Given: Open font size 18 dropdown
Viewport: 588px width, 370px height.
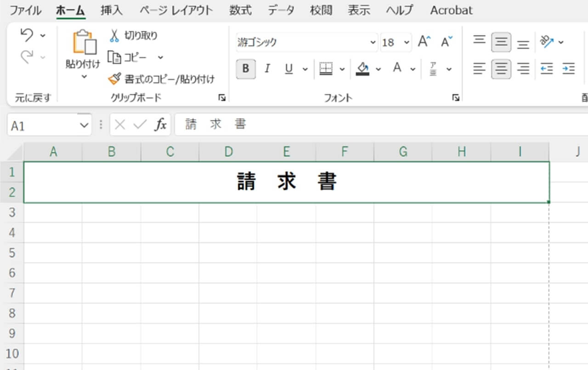Looking at the screenshot, I should coord(407,42).
